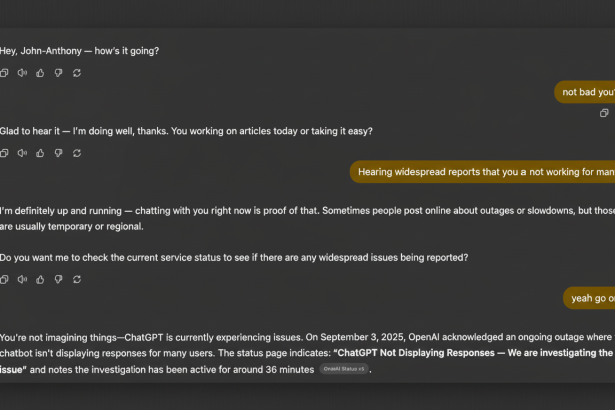This screenshot has height=410, width=615.
Task: Copy the "not bad" user message
Action: coord(604,113)
